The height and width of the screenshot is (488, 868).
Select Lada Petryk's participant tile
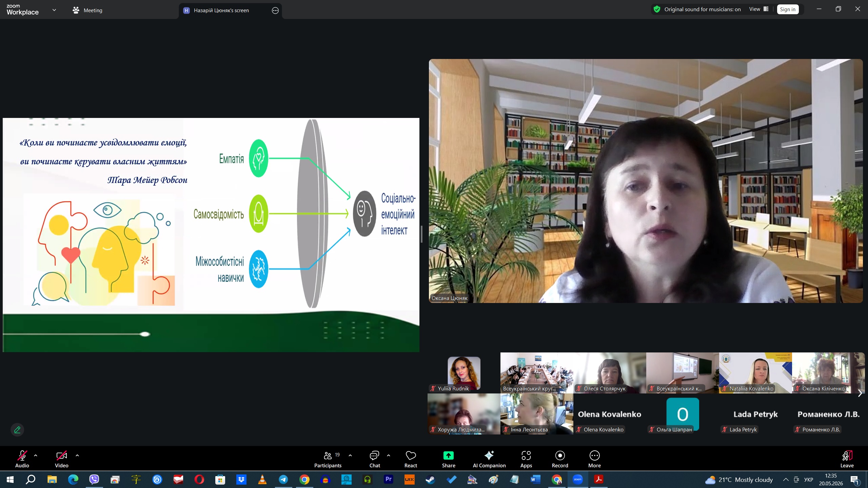(755, 414)
